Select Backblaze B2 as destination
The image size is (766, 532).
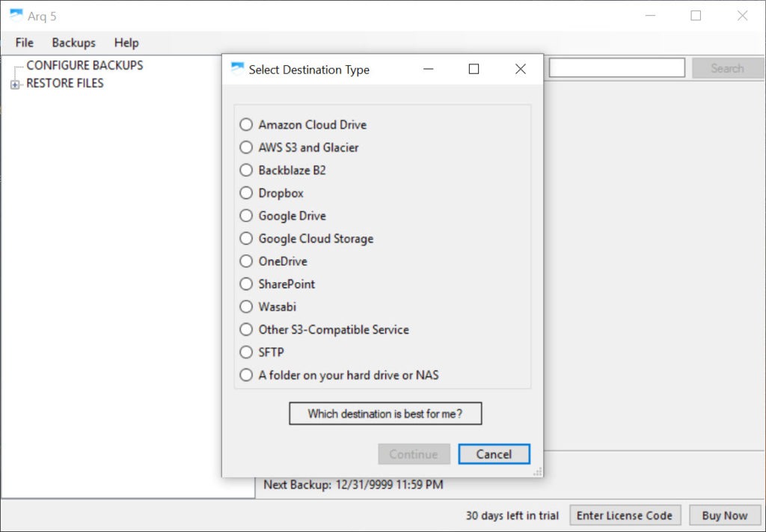click(x=246, y=170)
